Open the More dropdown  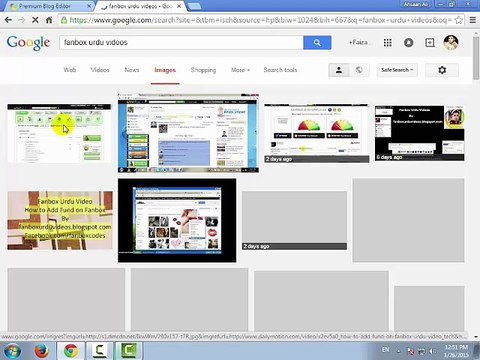coord(240,70)
